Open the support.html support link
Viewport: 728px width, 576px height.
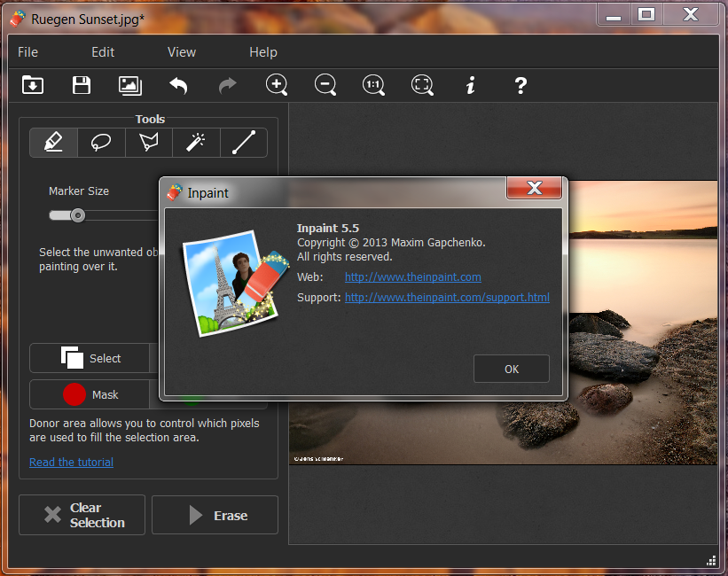click(447, 298)
